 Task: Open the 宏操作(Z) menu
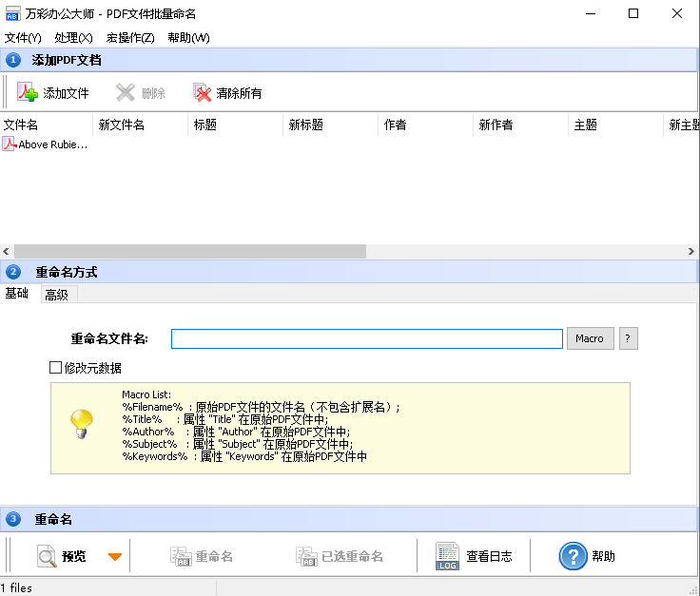tap(130, 38)
